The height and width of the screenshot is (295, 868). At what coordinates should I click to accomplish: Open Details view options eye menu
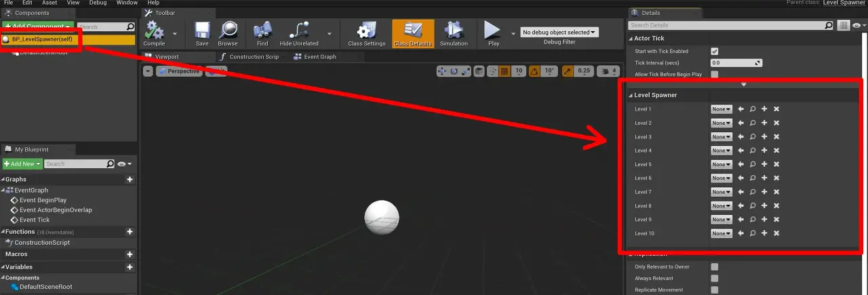pos(859,25)
